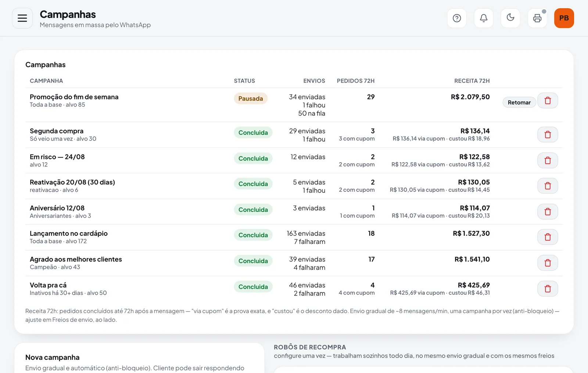Delete the Agrado aos melhores clientes campaign

548,263
